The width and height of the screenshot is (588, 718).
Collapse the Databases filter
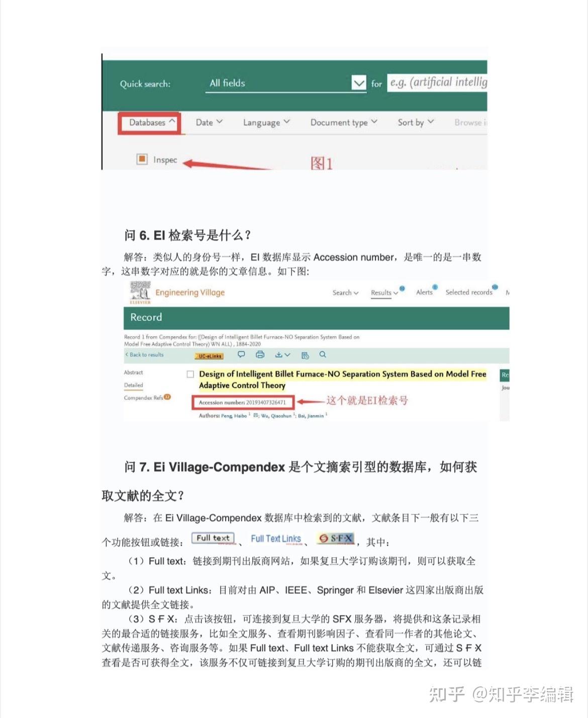(149, 123)
